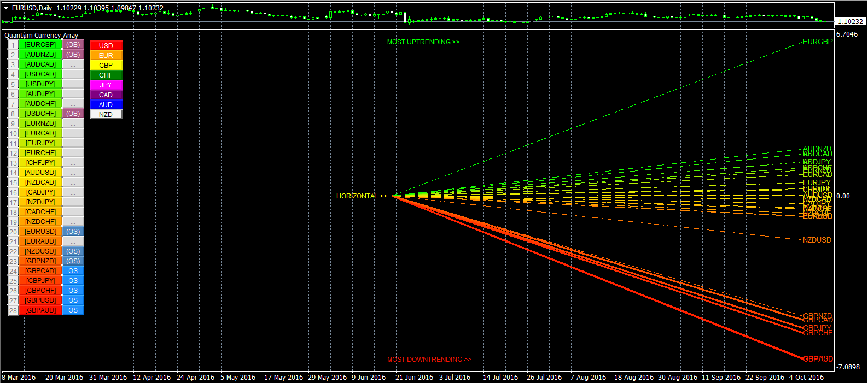This screenshot has height=383, width=868.
Task: Click rank number 1 in the array
Action: pos(13,45)
